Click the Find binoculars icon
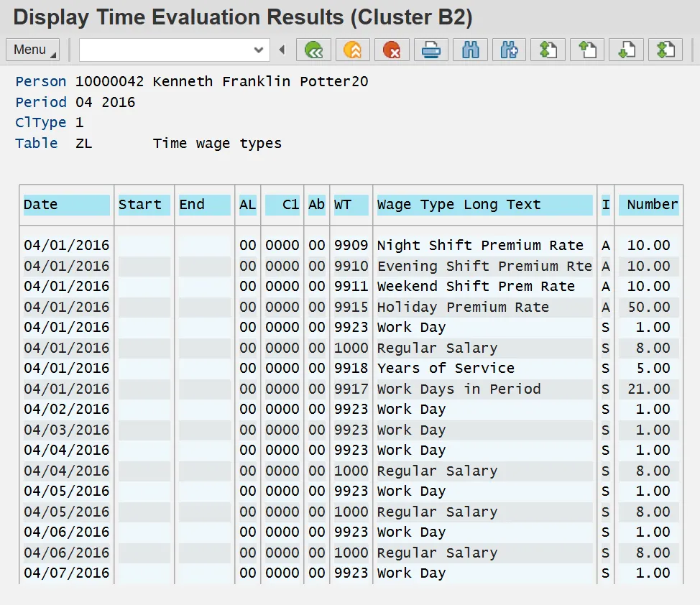 tap(471, 50)
